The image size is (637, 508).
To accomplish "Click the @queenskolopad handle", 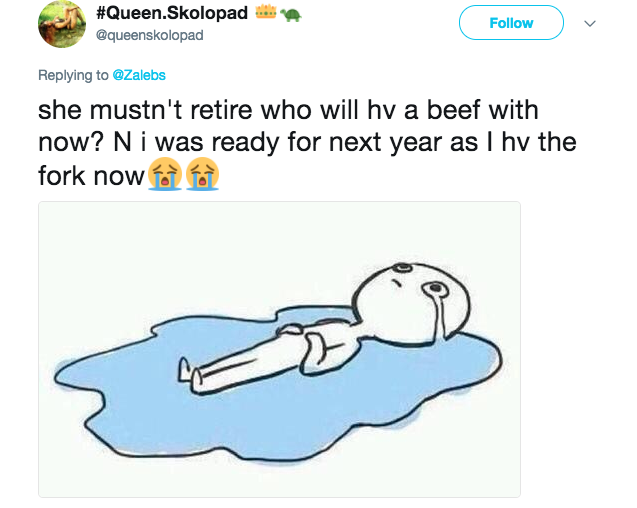I will click(x=150, y=35).
